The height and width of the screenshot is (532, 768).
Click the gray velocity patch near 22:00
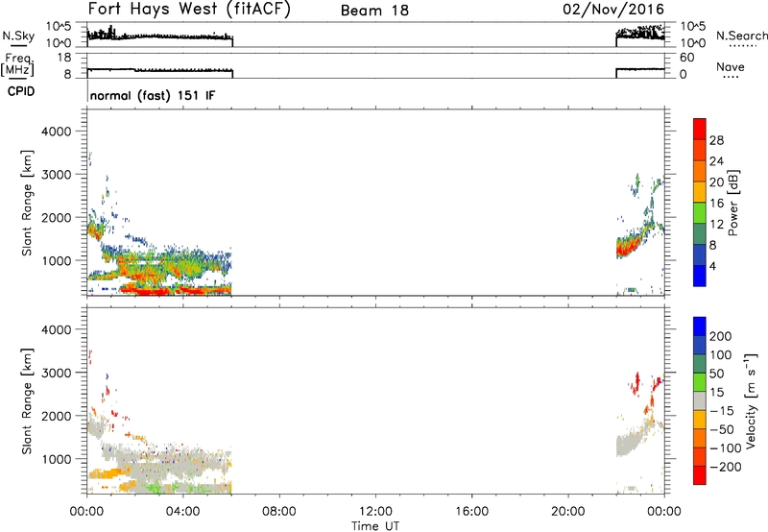627,444
